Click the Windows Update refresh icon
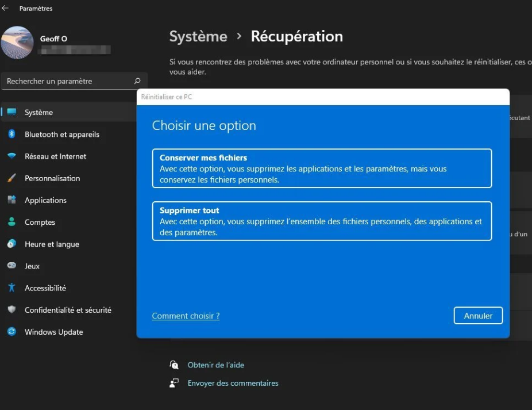532x410 pixels. [x=11, y=332]
